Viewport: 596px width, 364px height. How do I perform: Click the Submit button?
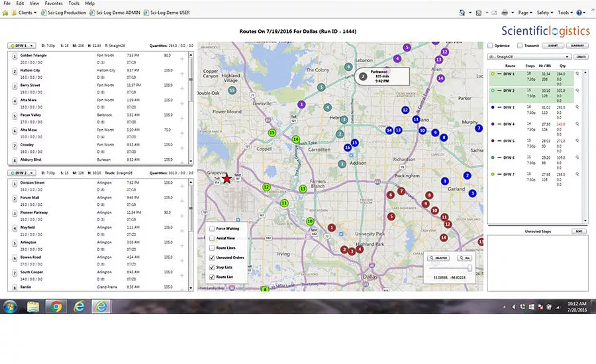[553, 46]
